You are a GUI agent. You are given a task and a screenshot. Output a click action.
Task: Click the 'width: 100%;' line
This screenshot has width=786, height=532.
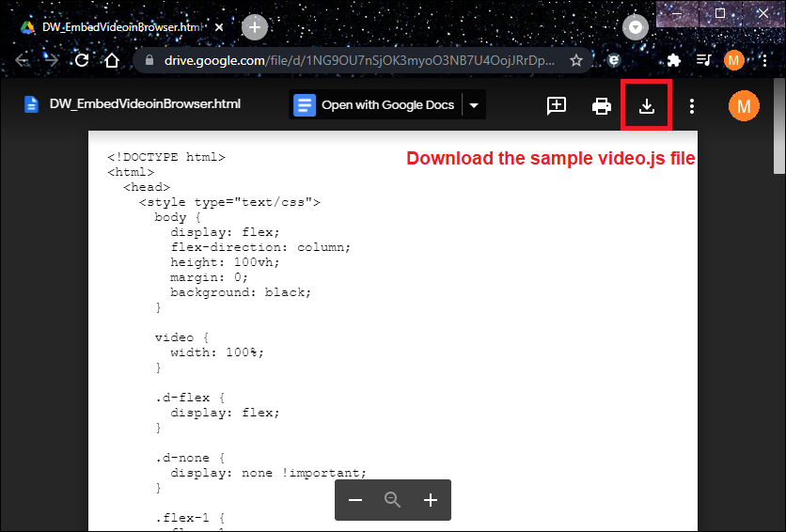pyautogui.click(x=217, y=352)
